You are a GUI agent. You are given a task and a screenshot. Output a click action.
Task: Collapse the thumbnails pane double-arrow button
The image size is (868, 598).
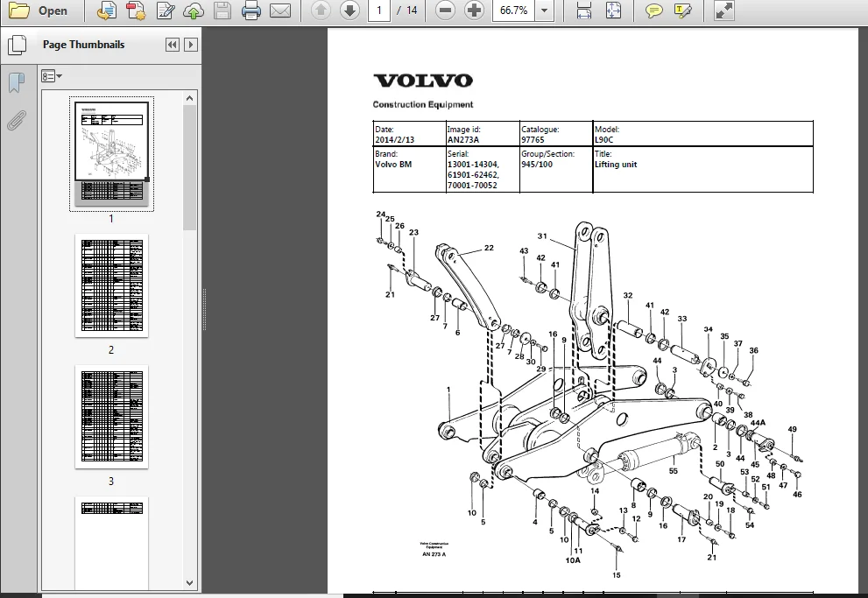tap(173, 45)
